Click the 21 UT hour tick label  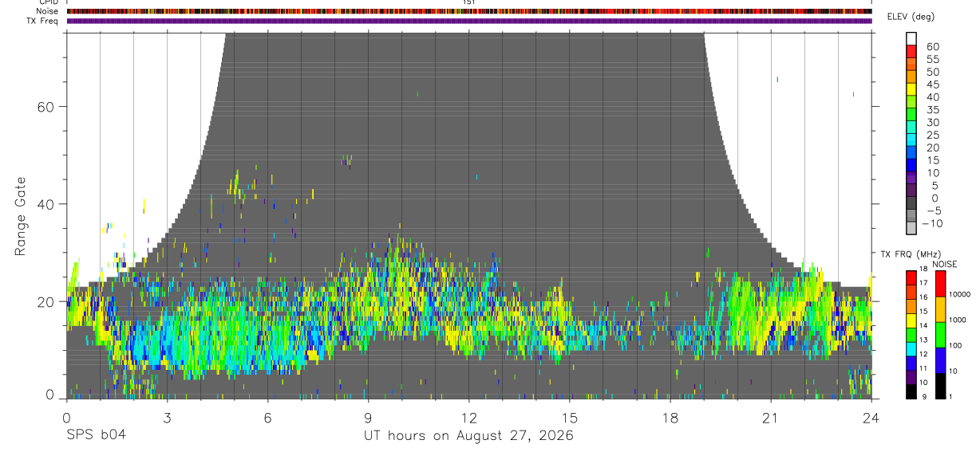[x=770, y=418]
